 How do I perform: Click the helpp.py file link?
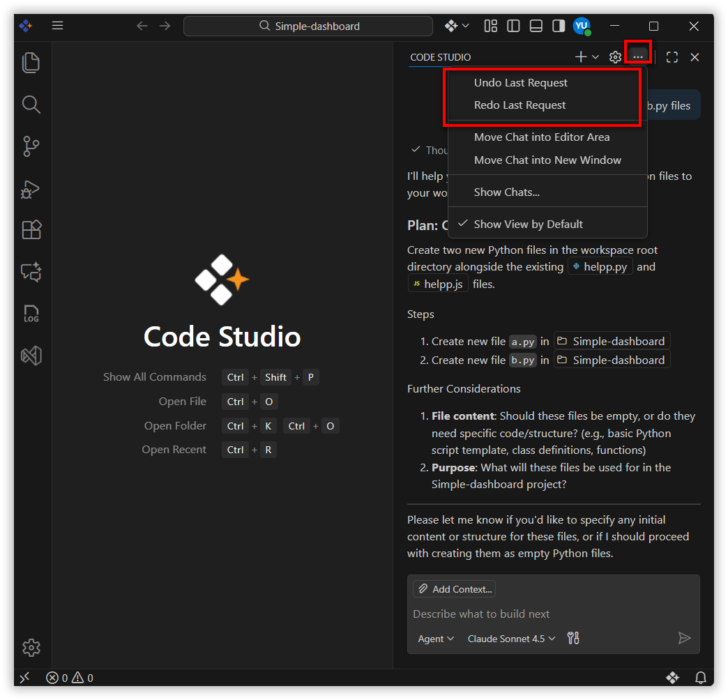click(600, 266)
